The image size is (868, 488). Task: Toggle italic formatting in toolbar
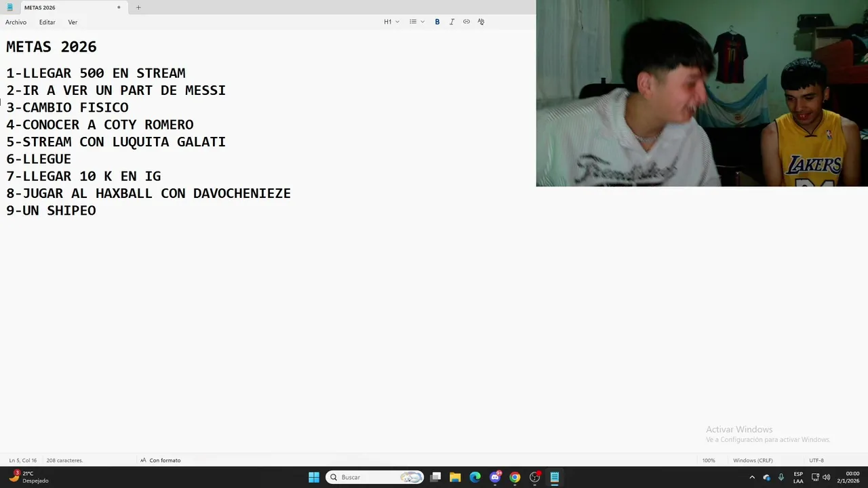click(452, 22)
